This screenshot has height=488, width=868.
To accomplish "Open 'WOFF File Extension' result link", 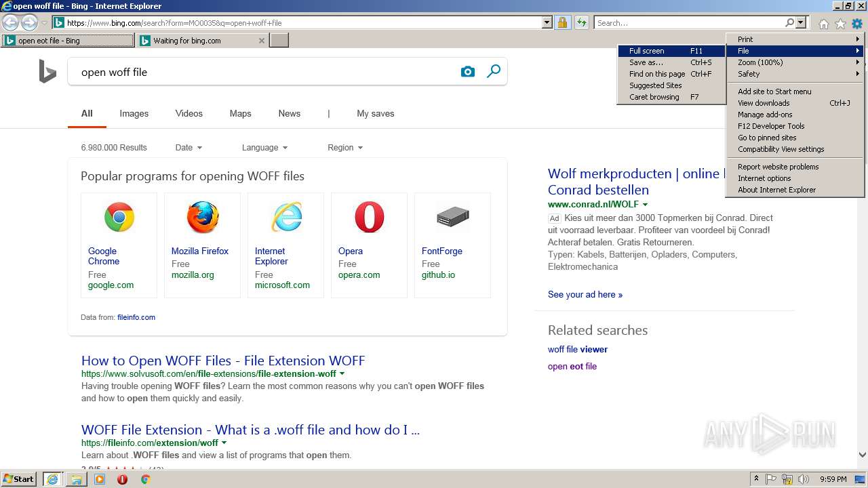I will pos(250,430).
